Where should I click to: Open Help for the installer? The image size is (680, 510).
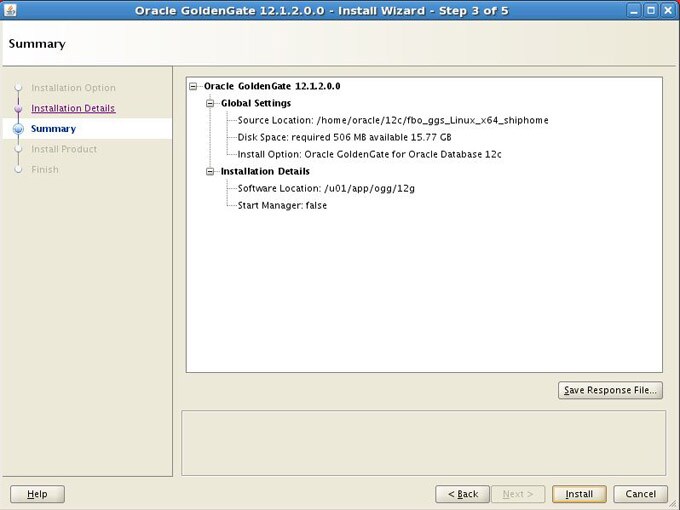[37, 494]
